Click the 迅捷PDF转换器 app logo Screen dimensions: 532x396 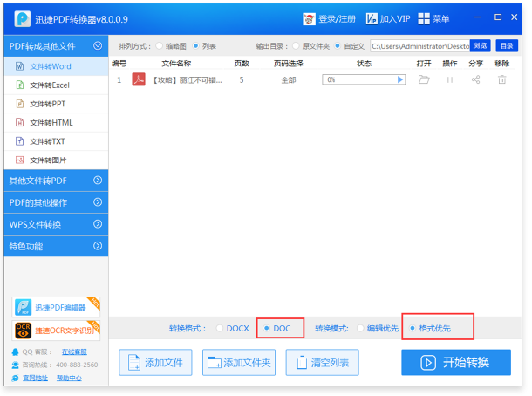click(22, 19)
